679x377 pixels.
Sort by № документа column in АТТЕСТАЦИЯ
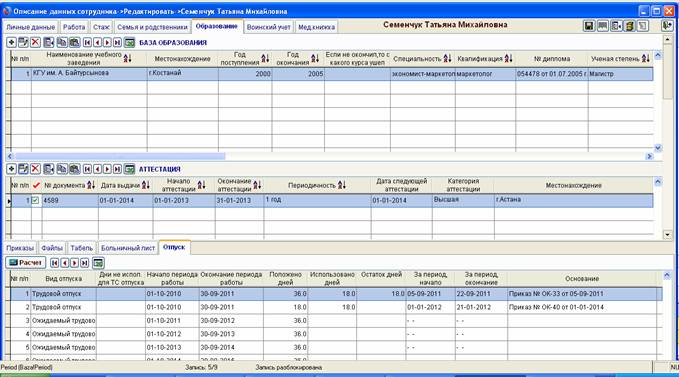click(x=91, y=185)
